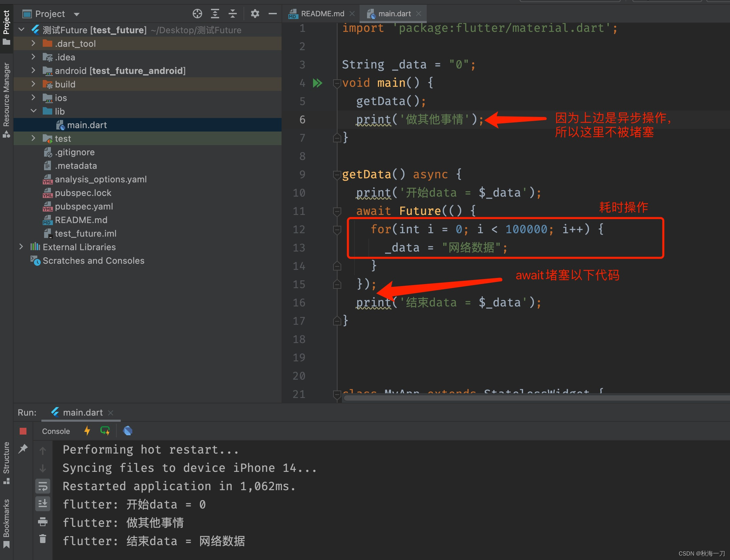Hide the Project panel with minus button

tap(272, 14)
